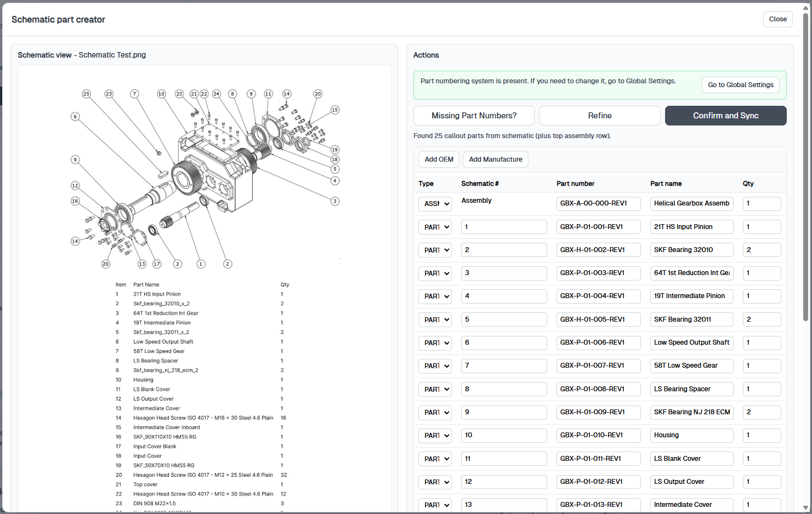This screenshot has width=812, height=514.
Task: Edit part name LS Bearing Spacer field
Action: [x=691, y=389]
